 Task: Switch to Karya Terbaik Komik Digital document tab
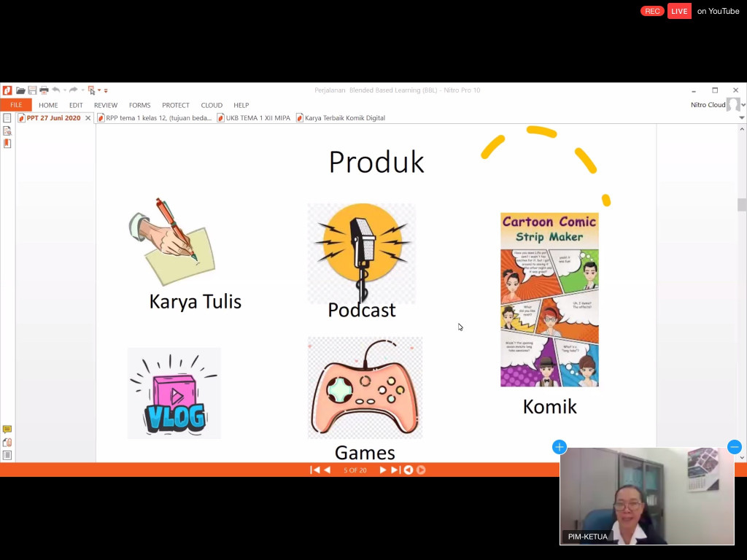344,118
